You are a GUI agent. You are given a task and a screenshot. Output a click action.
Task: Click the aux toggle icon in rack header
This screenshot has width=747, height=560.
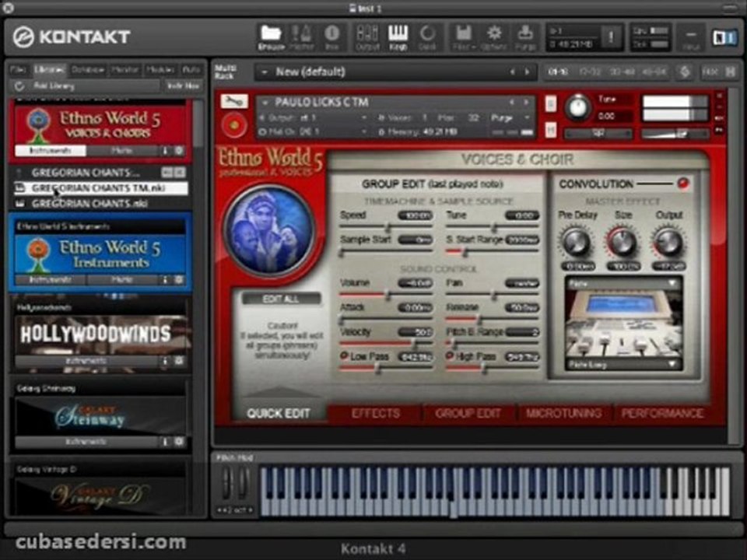click(x=710, y=72)
